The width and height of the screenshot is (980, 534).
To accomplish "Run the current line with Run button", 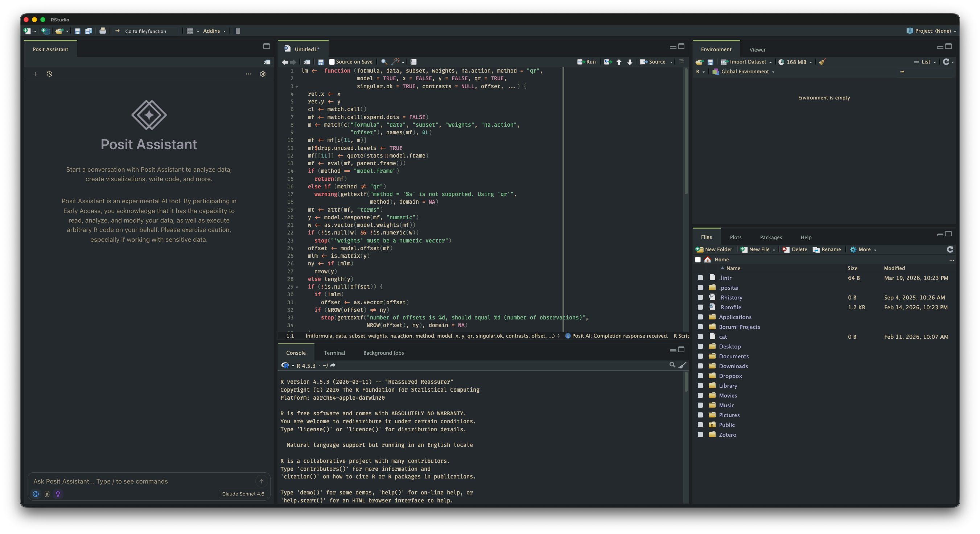I will click(x=586, y=62).
